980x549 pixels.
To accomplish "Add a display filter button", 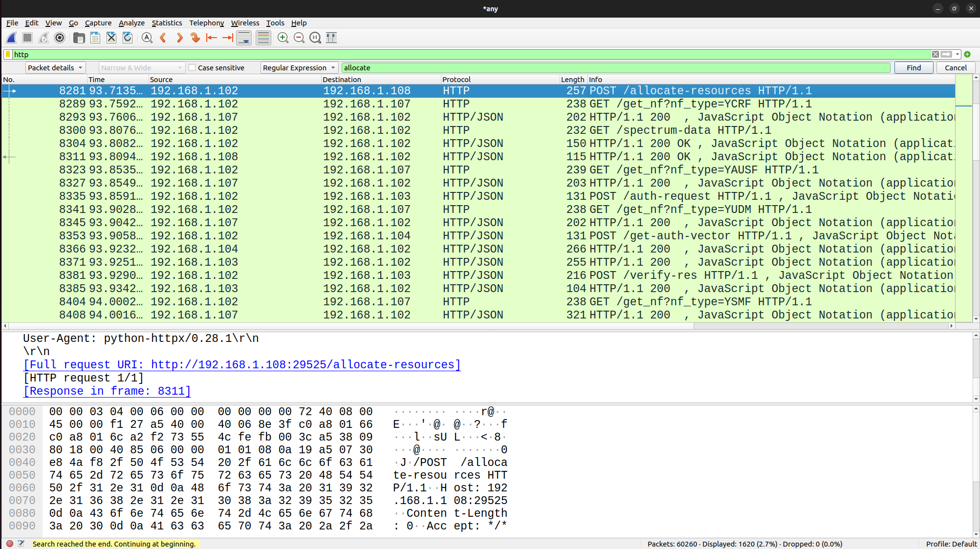I will pos(967,54).
